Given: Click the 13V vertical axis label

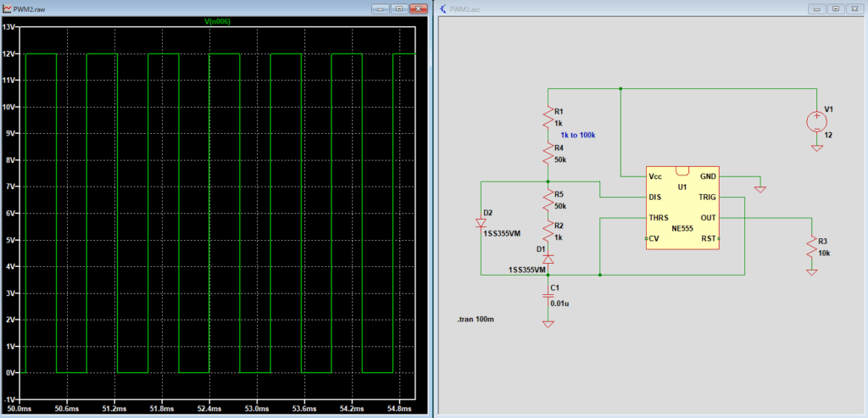Looking at the screenshot, I should [10, 26].
